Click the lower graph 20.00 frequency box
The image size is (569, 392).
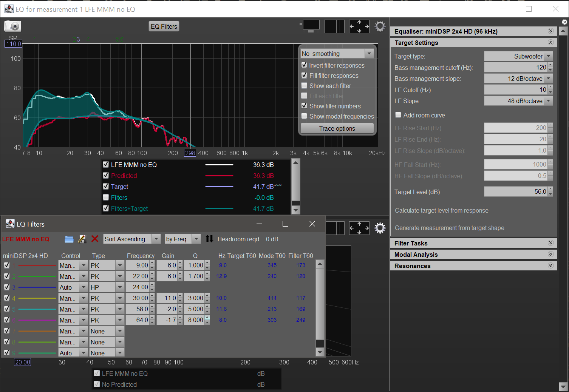click(22, 362)
